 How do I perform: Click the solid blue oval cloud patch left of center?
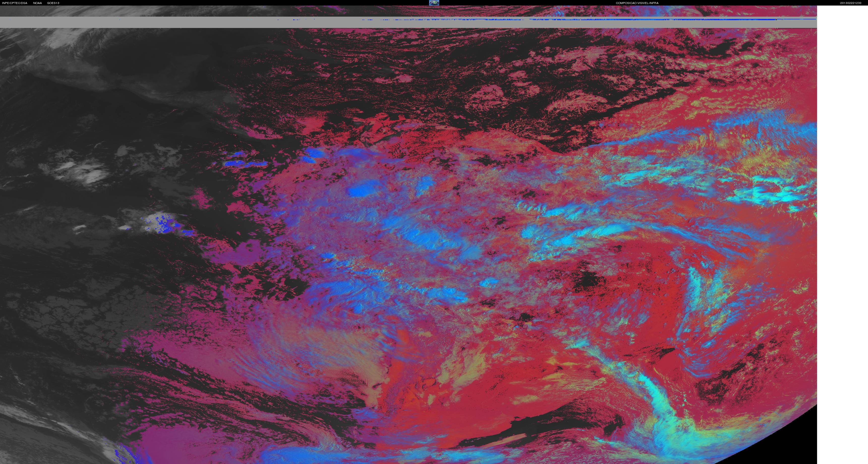(x=362, y=191)
